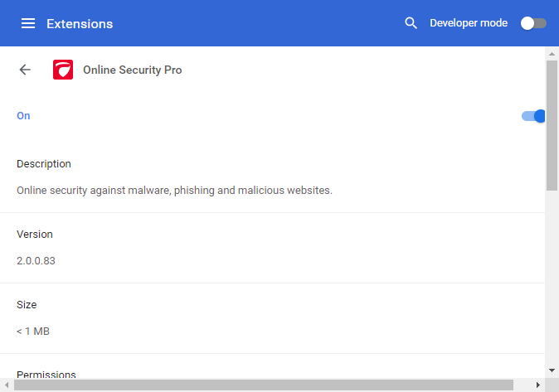Click the extension description text about malware
The image size is (559, 392).
pyautogui.click(x=175, y=191)
